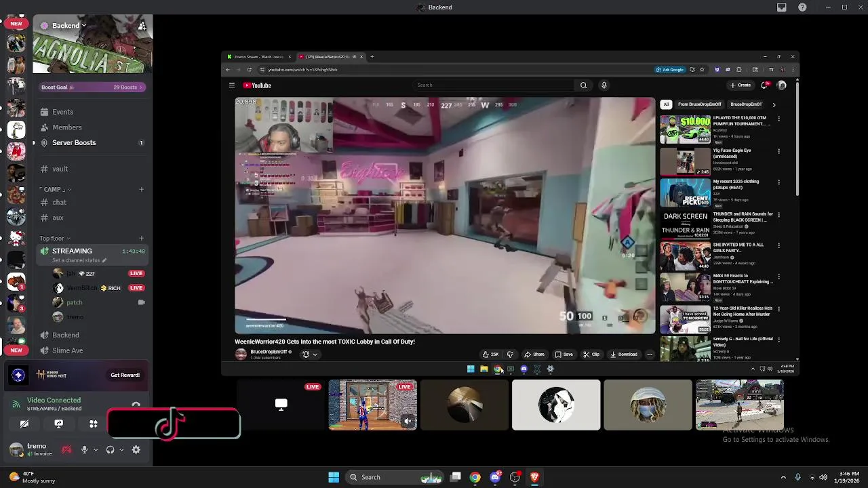Image resolution: width=868 pixels, height=488 pixels.
Task: Switch to Kick stream browser tab
Action: tap(259, 56)
